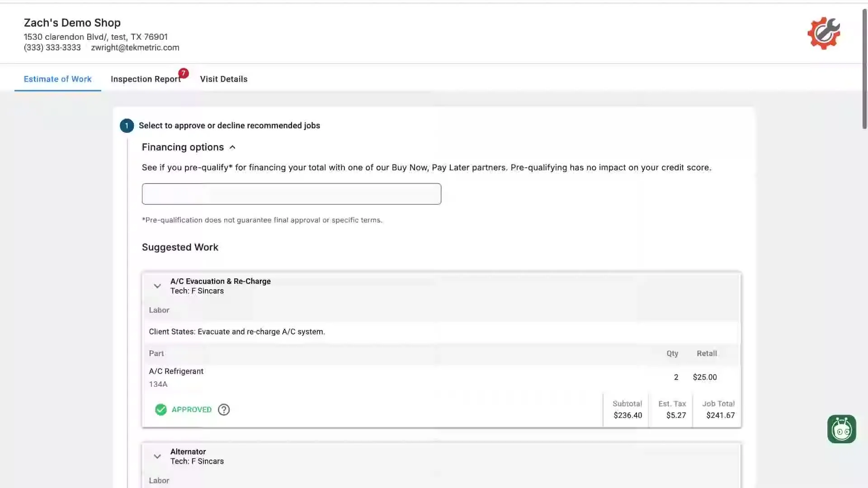The image size is (868, 488).
Task: Toggle the APPROVED status on A/C job
Action: click(x=191, y=410)
